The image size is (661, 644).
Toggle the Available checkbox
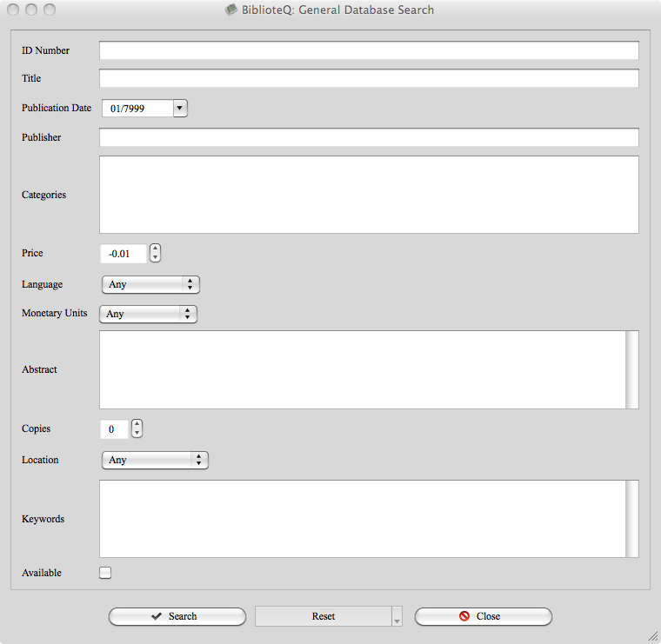tap(105, 573)
